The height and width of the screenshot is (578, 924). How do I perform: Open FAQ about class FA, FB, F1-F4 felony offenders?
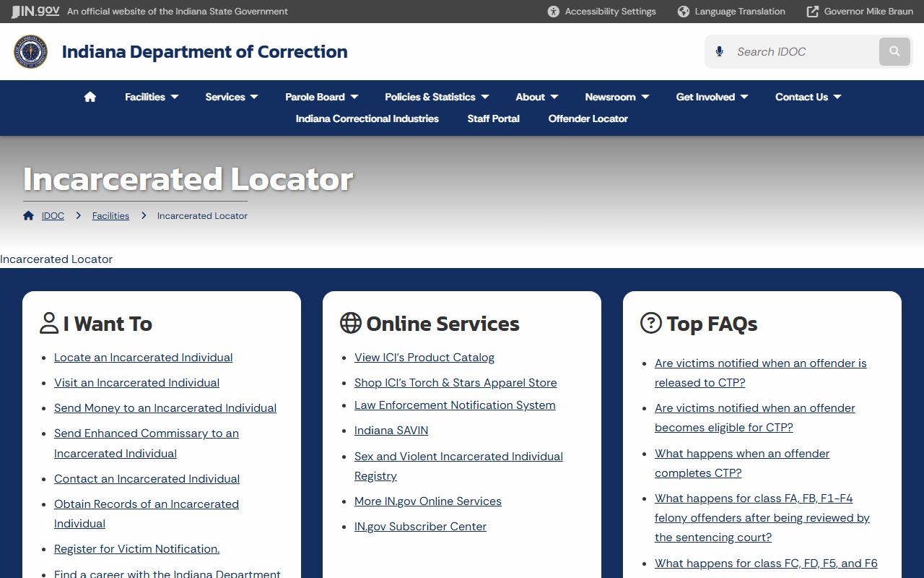click(762, 518)
